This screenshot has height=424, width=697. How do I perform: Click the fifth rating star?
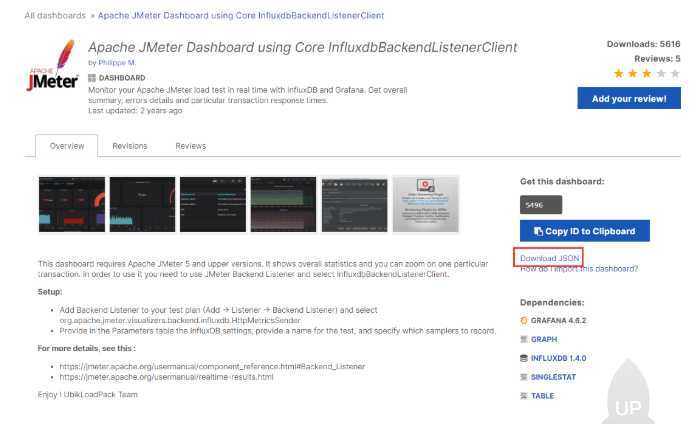click(x=675, y=73)
